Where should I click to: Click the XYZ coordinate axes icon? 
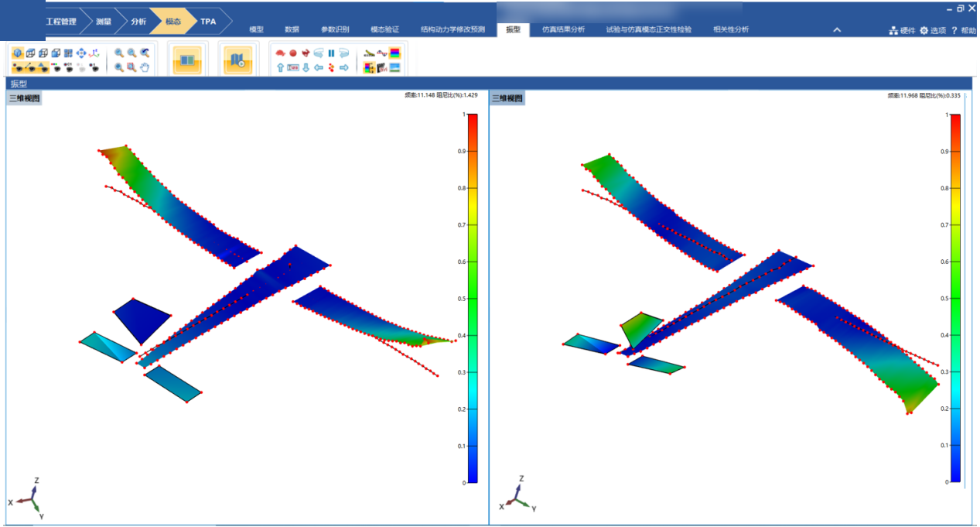94,53
